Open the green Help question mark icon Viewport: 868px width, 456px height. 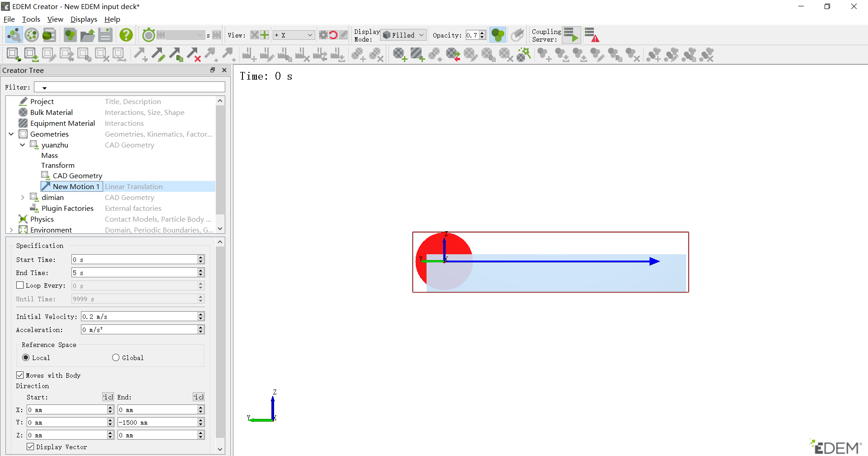(x=126, y=35)
